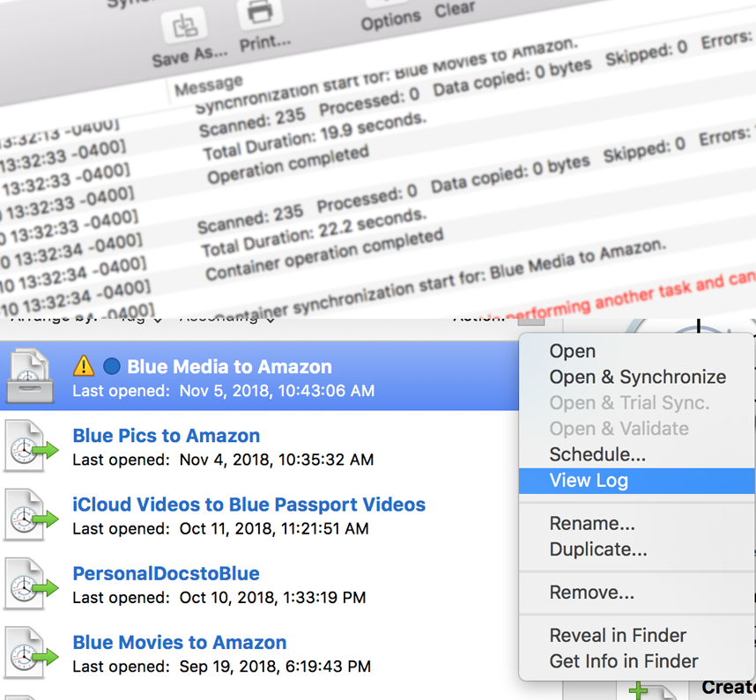Viewport: 756px width, 700px height.
Task: Choose View Log from the context menu
Action: (636, 481)
